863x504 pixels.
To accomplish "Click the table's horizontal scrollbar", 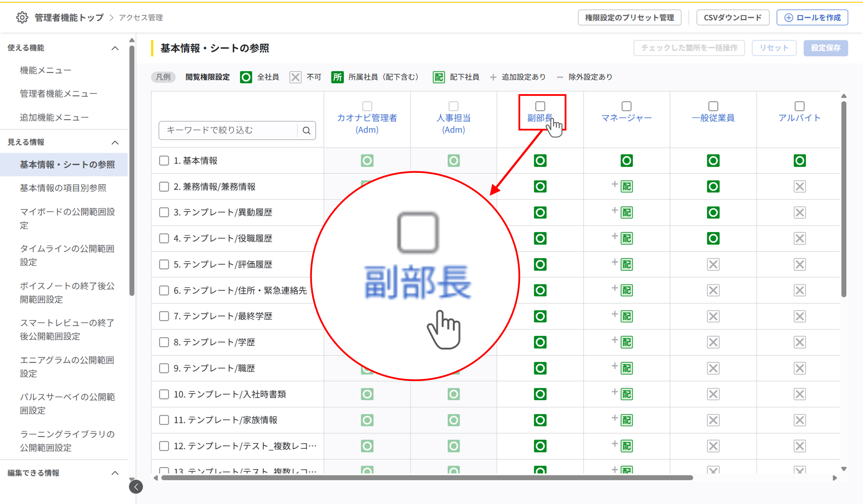I will 427,478.
